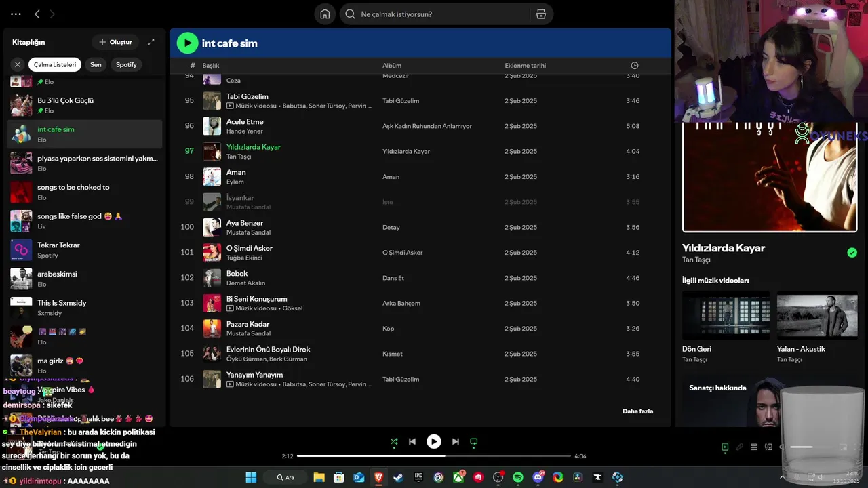Open the Spotify three-dot app menu
868x488 pixels.
click(16, 14)
